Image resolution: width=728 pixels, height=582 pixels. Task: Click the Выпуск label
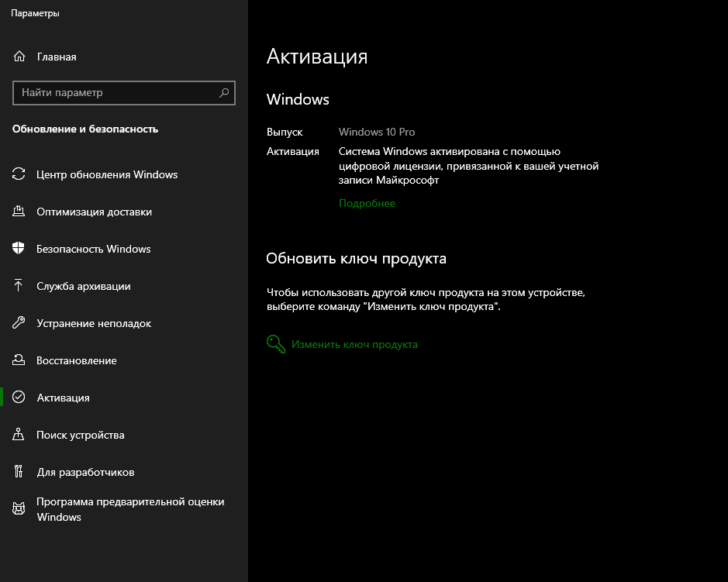284,132
